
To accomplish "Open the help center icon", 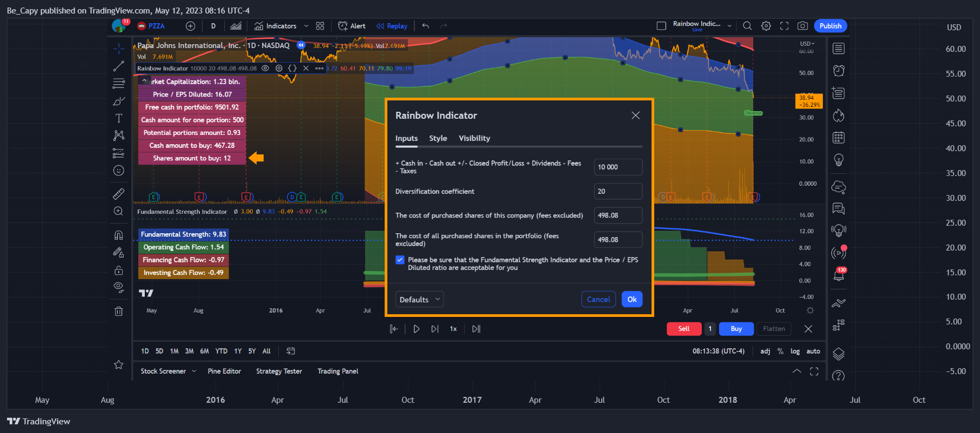I will 838,376.
